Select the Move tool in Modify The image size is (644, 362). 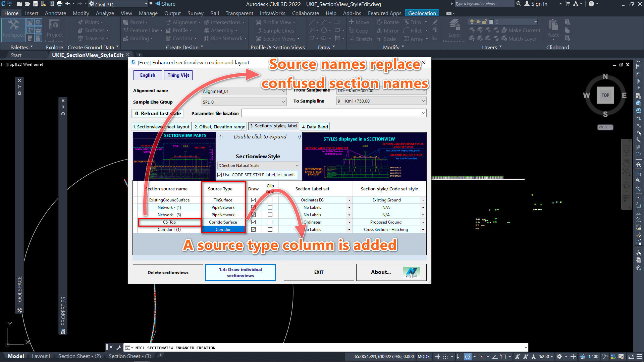(359, 22)
